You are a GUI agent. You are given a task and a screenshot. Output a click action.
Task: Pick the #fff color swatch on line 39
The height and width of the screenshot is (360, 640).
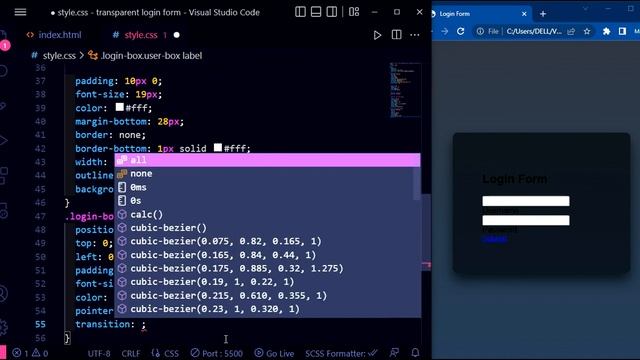pyautogui.click(x=120, y=107)
